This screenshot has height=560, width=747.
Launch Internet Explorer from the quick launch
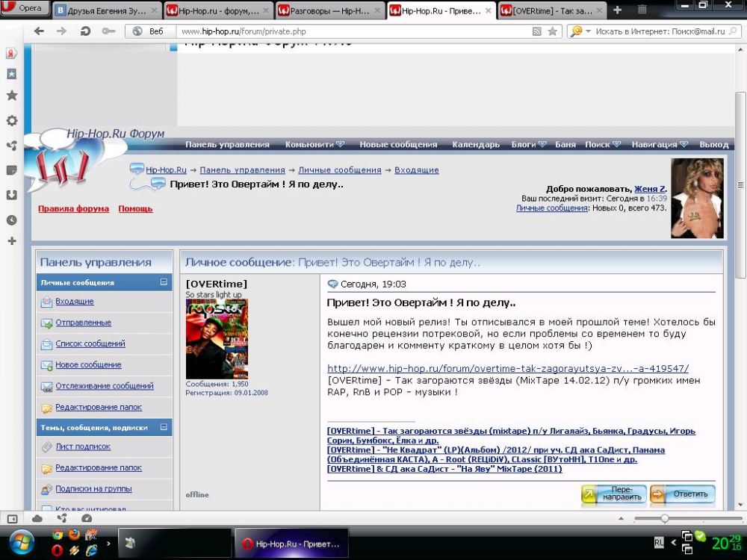tap(91, 551)
